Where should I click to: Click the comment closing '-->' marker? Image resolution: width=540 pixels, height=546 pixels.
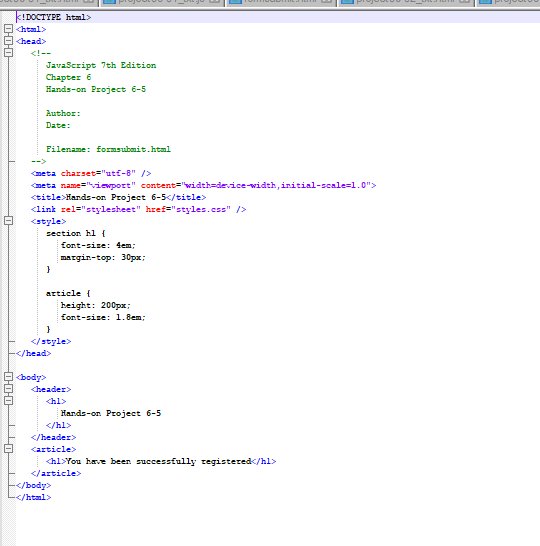click(x=39, y=161)
